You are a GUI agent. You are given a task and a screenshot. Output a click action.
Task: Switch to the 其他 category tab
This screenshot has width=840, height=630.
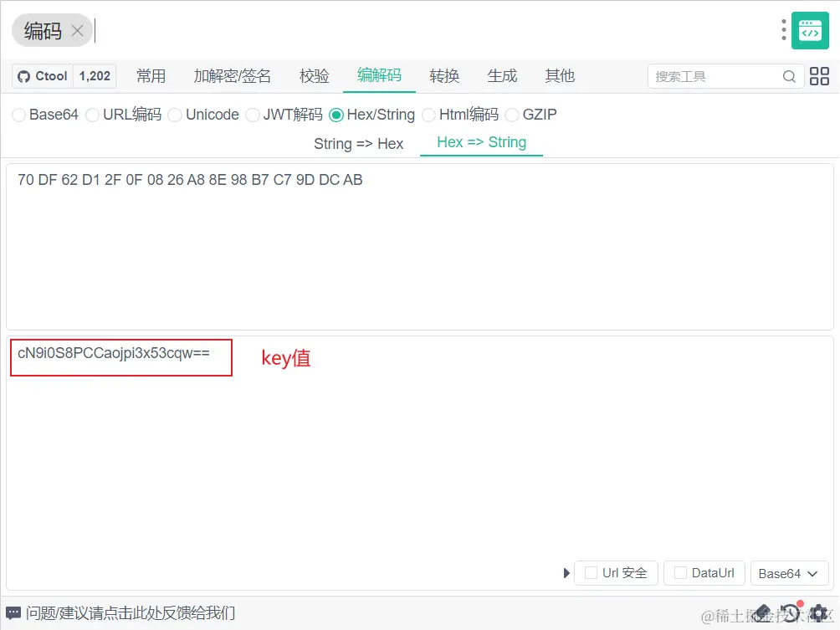point(560,76)
